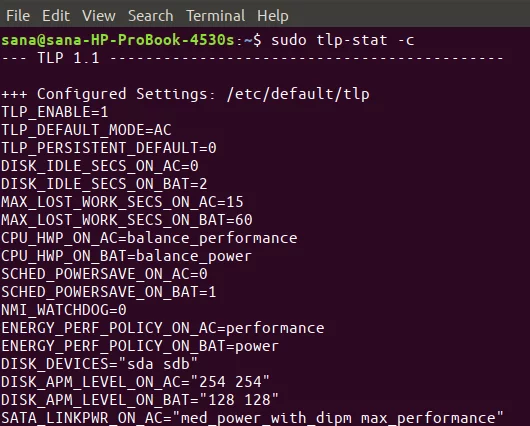Open the Help menu

coord(273,16)
